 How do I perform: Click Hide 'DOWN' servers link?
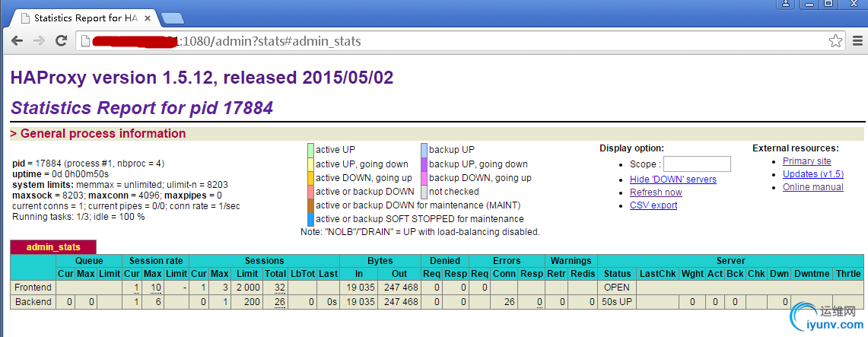672,180
